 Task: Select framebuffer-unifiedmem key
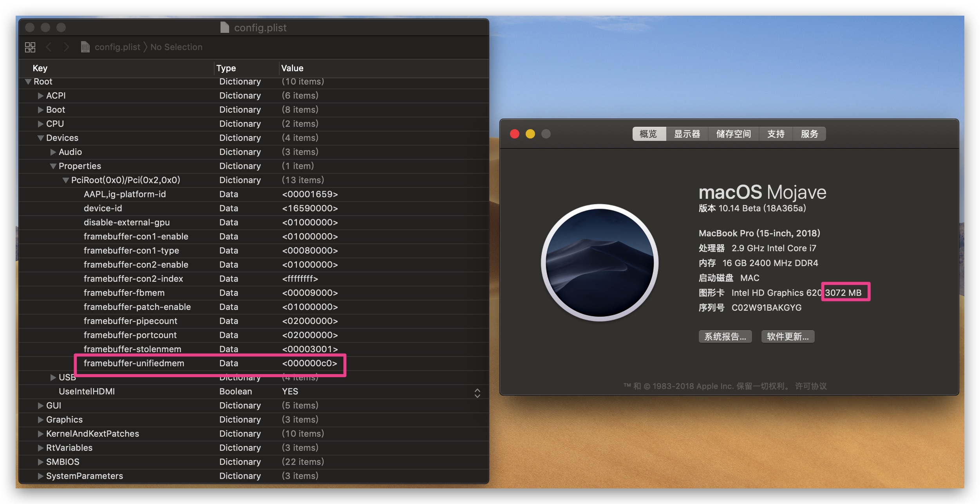point(134,364)
